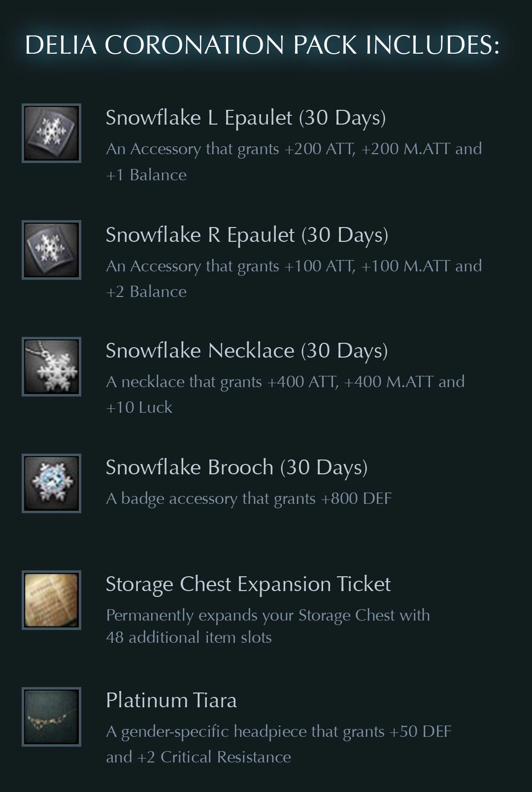The width and height of the screenshot is (532, 792).
Task: Click the Snowflake L Epaulet (30 Days) title
Action: pyautogui.click(x=246, y=119)
